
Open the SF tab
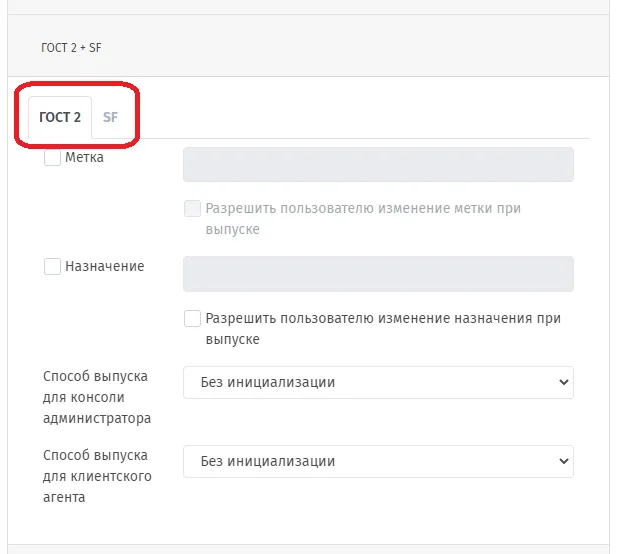[110, 117]
